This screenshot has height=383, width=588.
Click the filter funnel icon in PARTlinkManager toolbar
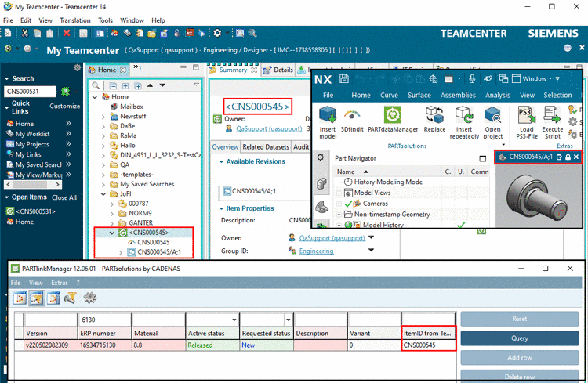70,298
